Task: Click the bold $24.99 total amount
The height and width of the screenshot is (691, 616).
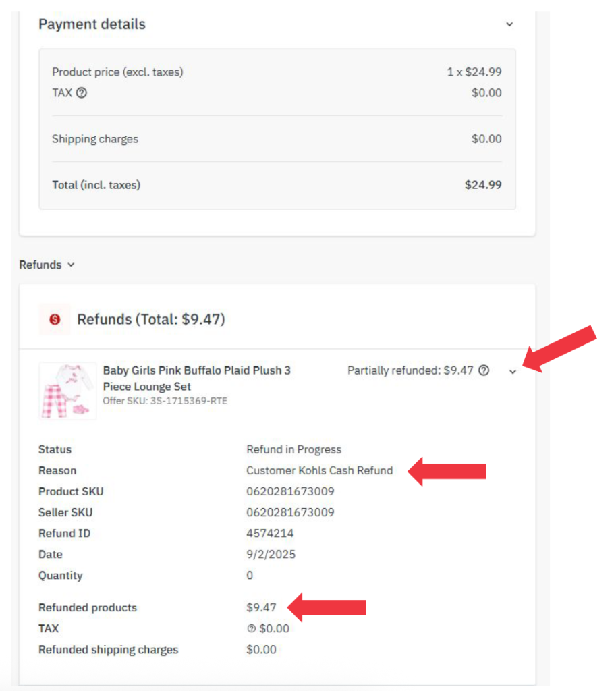Action: coord(483,184)
